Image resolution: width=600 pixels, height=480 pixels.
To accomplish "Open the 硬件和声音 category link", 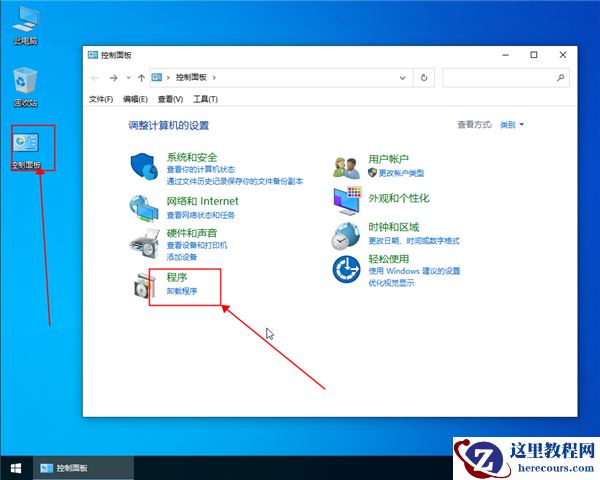I will 192,233.
